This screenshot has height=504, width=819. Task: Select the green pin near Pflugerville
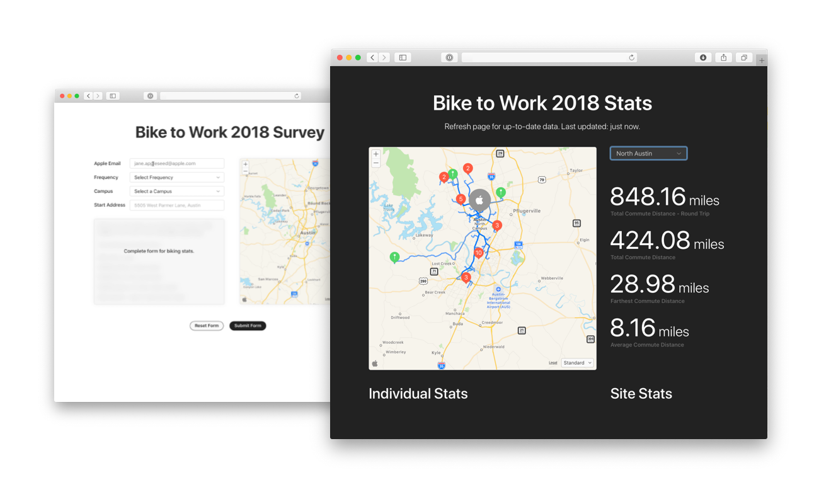point(501,193)
